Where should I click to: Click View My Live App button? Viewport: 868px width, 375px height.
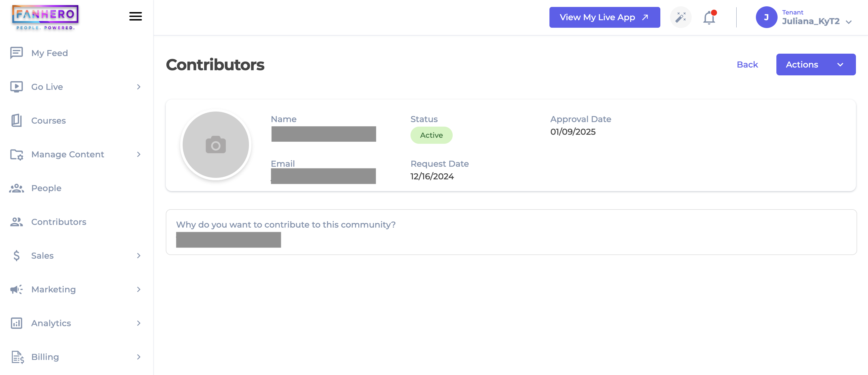pos(605,17)
